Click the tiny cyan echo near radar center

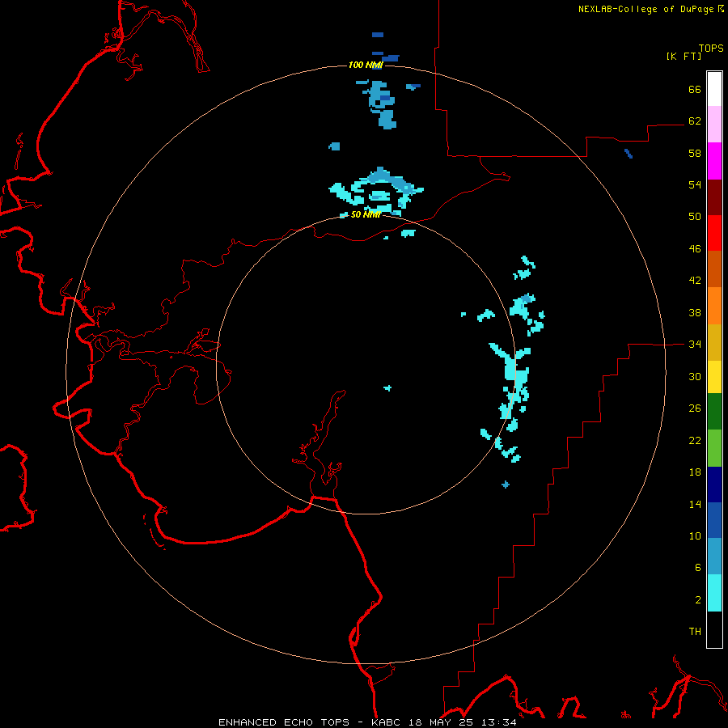pyautogui.click(x=387, y=387)
